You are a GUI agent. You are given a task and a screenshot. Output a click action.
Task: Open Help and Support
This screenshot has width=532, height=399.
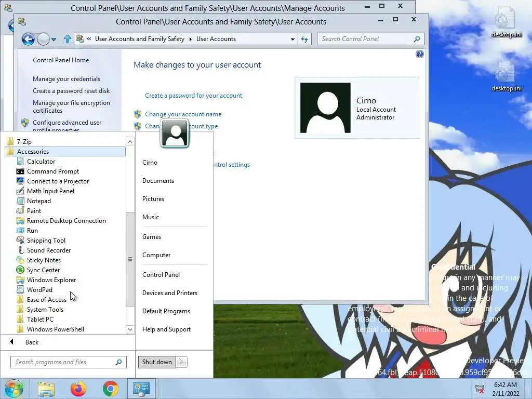coord(166,329)
